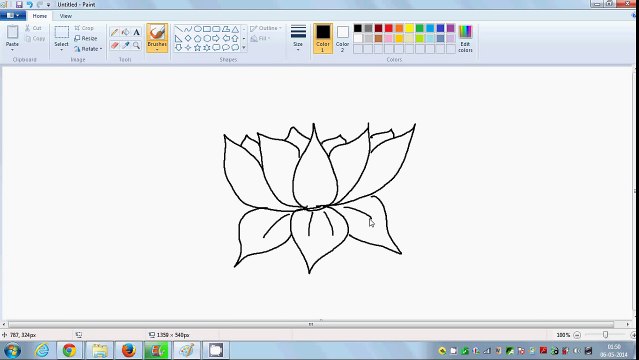
Task: Choose the Curve shape
Action: click(x=188, y=29)
